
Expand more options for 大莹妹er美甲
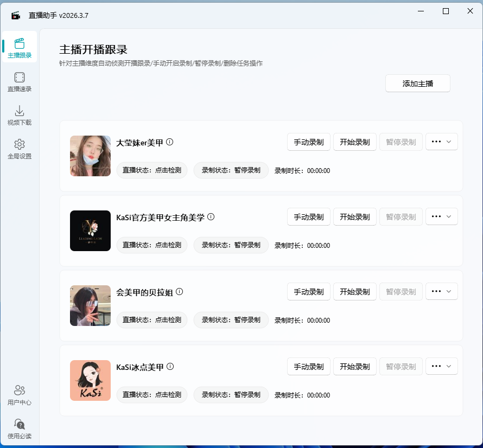[x=441, y=142]
